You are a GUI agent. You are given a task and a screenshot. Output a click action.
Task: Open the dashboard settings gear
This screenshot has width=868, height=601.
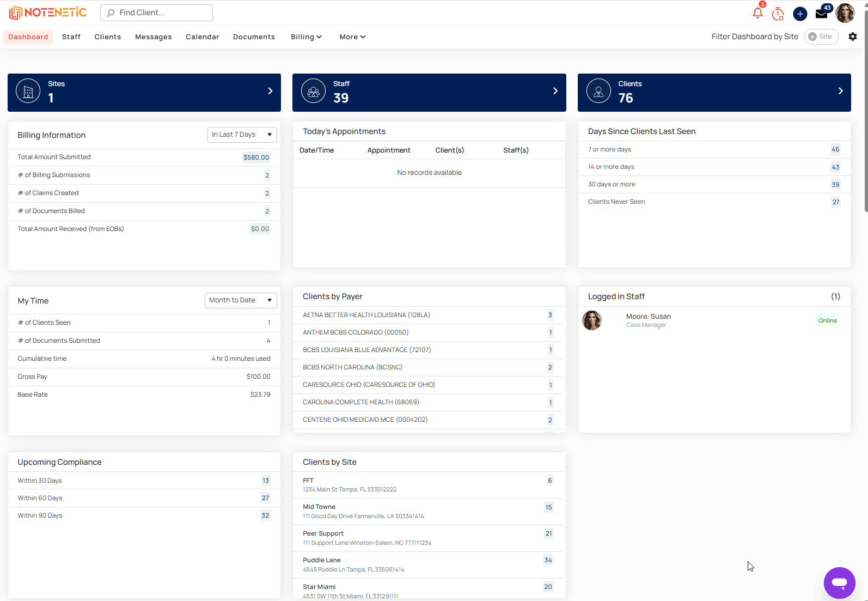[853, 37]
